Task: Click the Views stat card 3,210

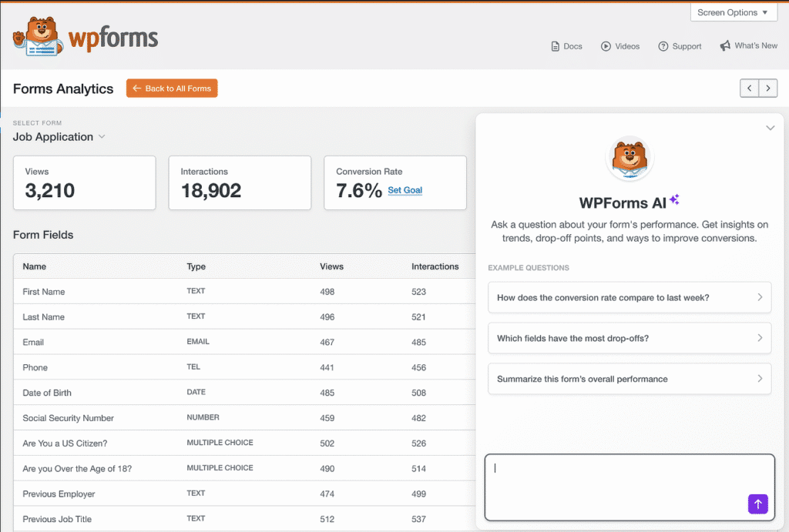Action: coord(85,182)
